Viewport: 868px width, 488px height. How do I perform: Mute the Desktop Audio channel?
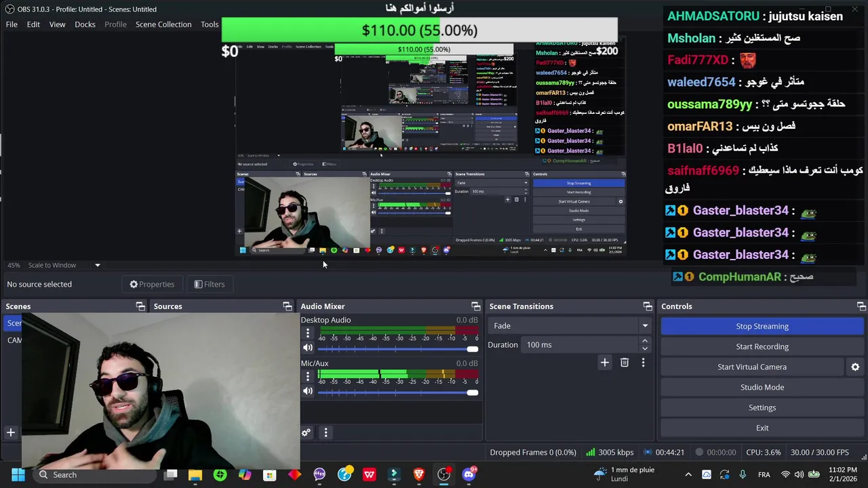pos(308,348)
